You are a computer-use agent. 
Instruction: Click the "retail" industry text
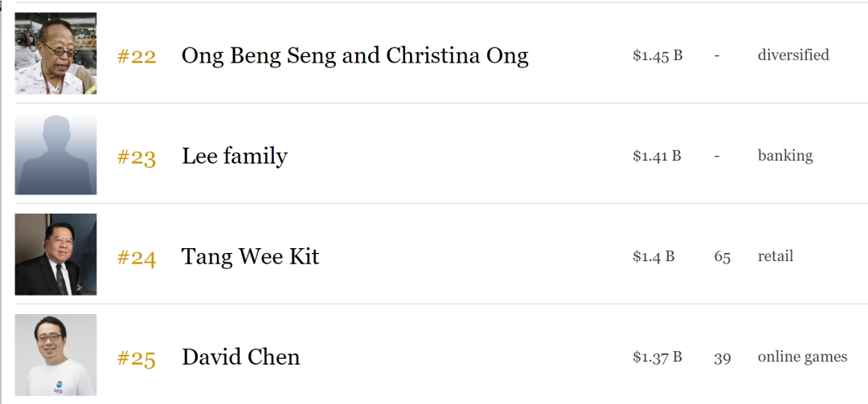coord(776,256)
